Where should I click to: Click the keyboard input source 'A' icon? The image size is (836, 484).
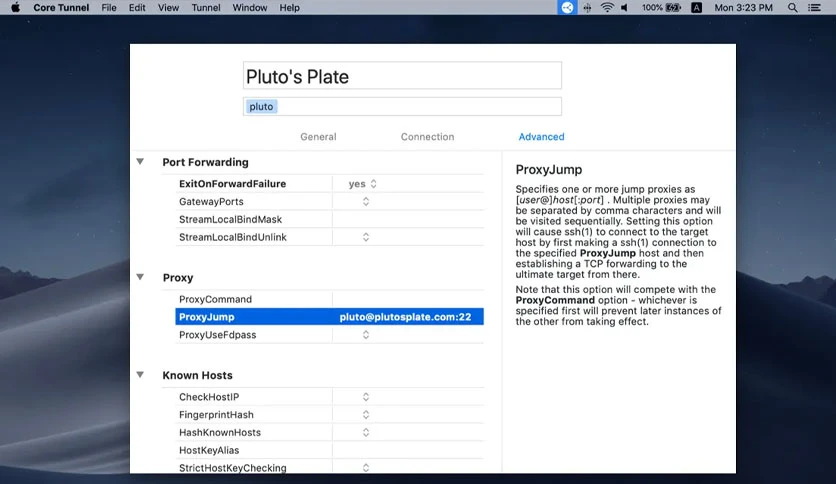(x=696, y=7)
